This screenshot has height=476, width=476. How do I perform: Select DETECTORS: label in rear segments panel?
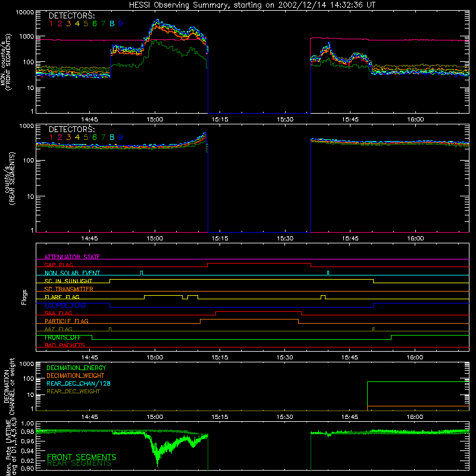coord(71,129)
